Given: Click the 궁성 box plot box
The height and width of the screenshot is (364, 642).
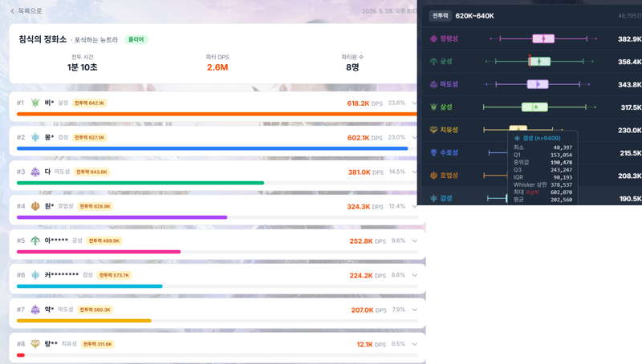Looking at the screenshot, I should 540,62.
